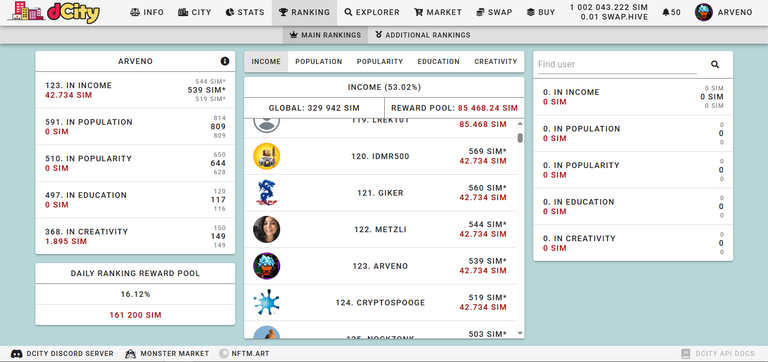Click the API docs book icon
768x362 pixels.
pyautogui.click(x=686, y=354)
